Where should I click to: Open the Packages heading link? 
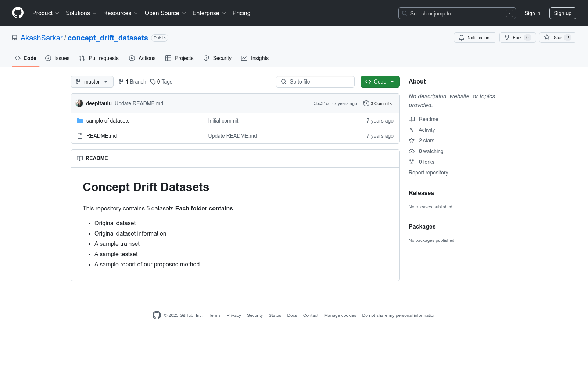422,226
